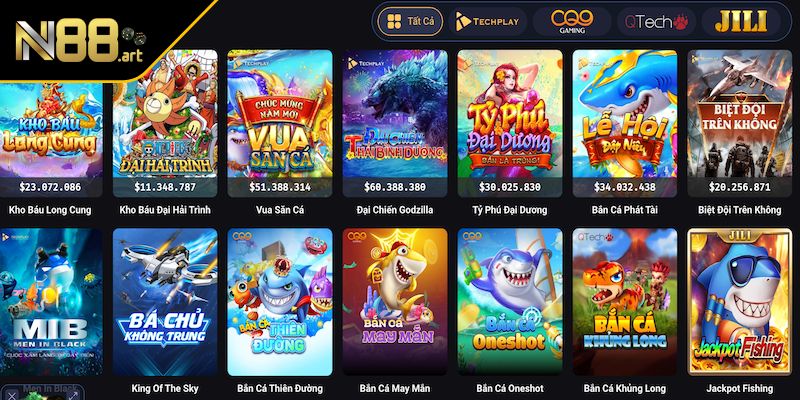
Task: Open the Bắn Cá Oneshot shark game
Action: coord(510,302)
